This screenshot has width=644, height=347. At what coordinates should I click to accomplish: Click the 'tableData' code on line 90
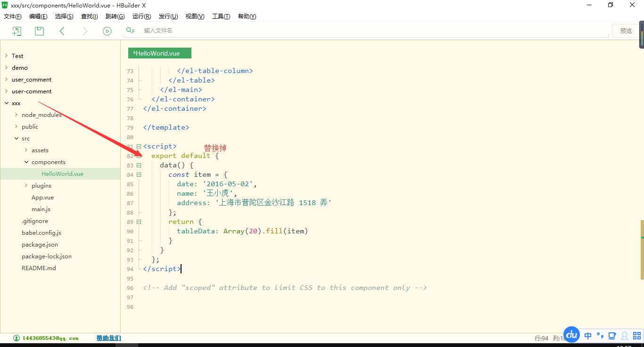(196, 231)
